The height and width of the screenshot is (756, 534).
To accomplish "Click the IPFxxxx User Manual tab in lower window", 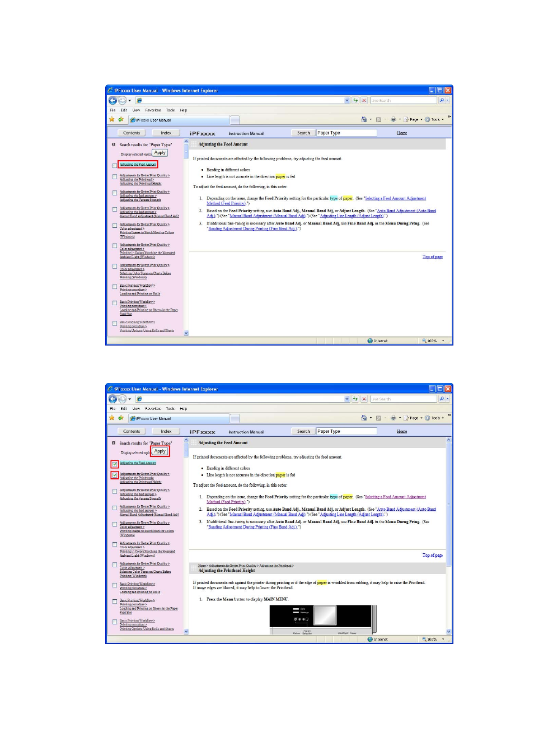I will point(179,419).
